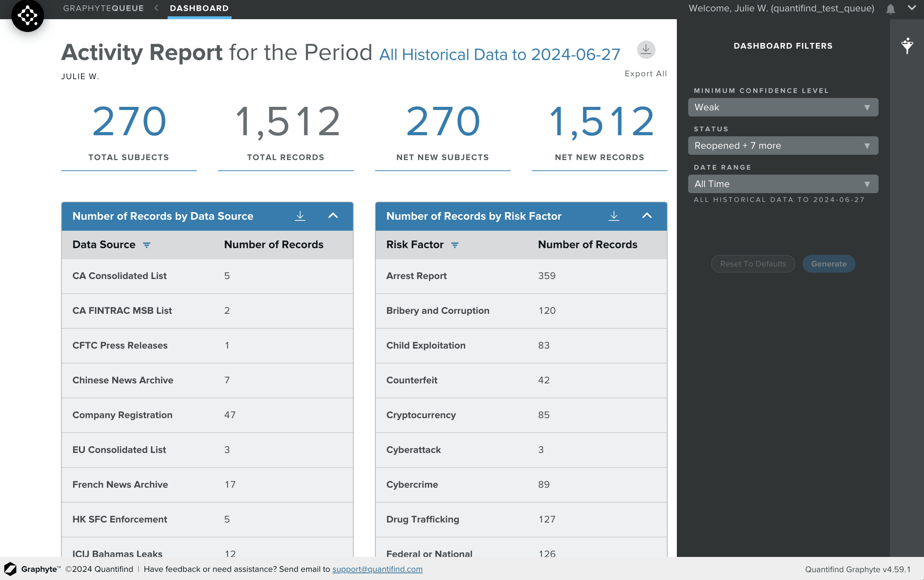Collapse the Records by Data Source panel
Image resolution: width=924 pixels, height=580 pixels.
tap(333, 215)
